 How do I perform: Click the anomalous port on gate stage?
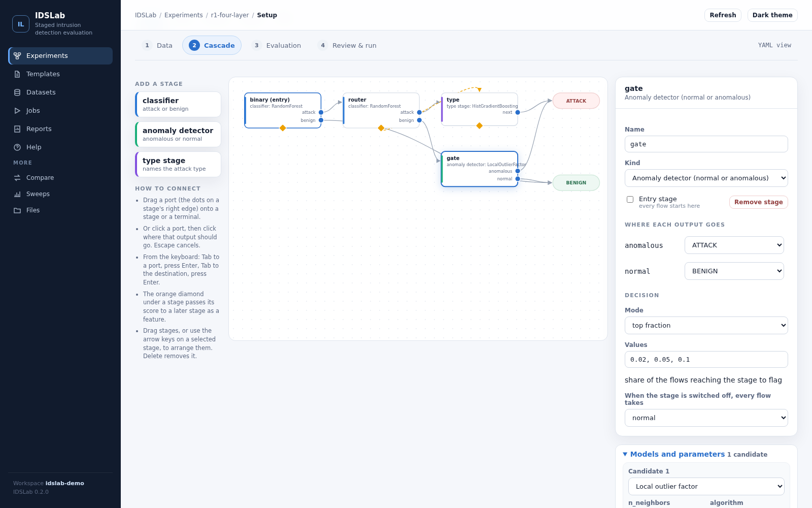pos(518,171)
